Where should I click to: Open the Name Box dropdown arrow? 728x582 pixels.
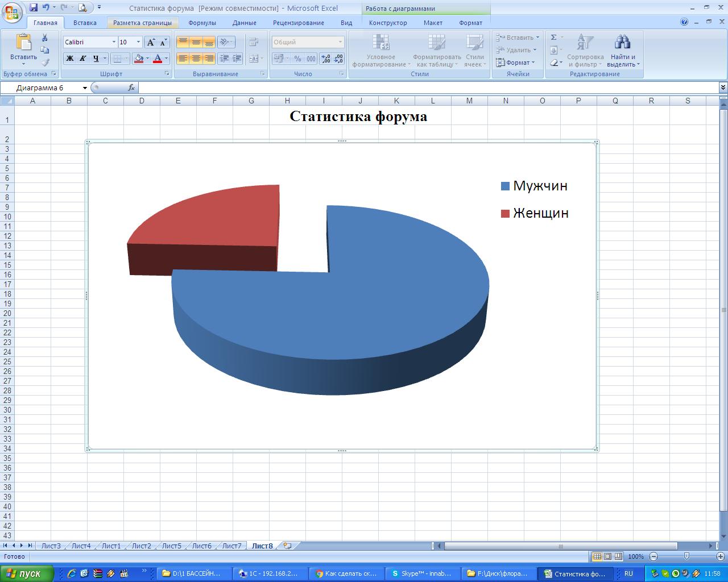coord(85,88)
